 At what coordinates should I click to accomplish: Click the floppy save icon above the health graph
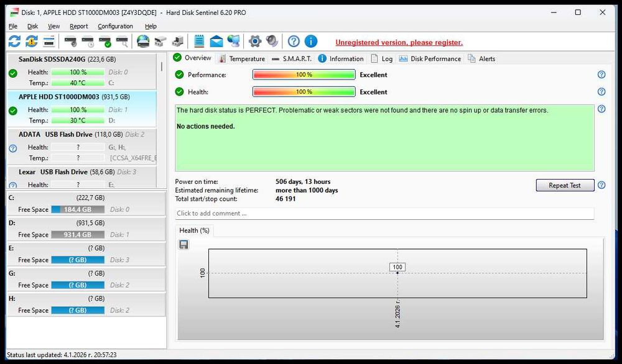pyautogui.click(x=183, y=244)
